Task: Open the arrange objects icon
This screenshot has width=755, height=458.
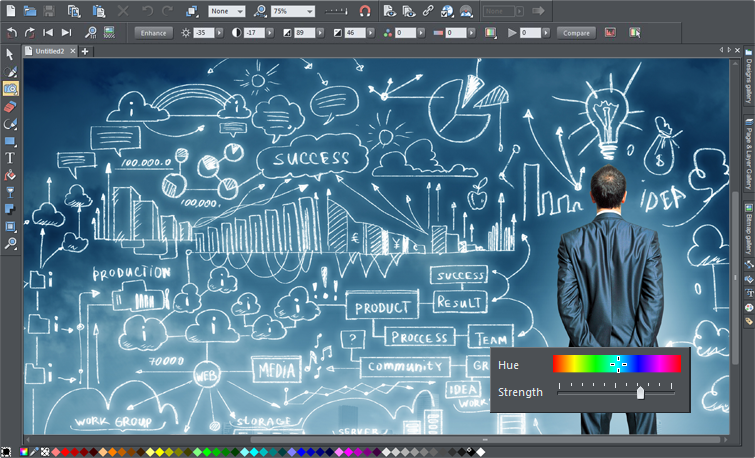Action: (x=192, y=11)
